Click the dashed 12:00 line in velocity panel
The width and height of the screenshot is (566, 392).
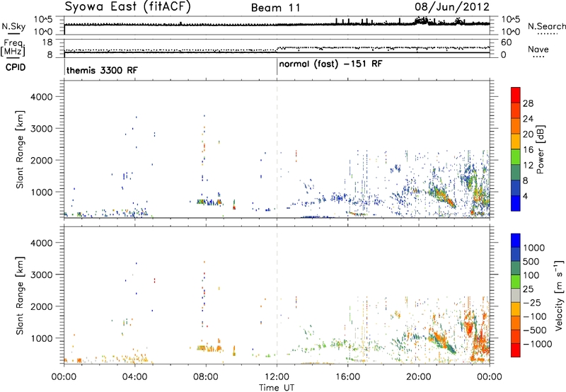(x=277, y=295)
